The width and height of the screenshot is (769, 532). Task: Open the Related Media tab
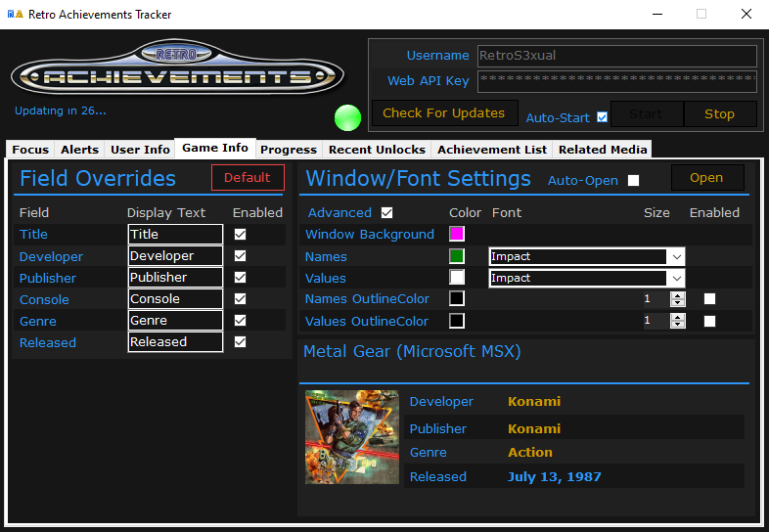coord(603,150)
